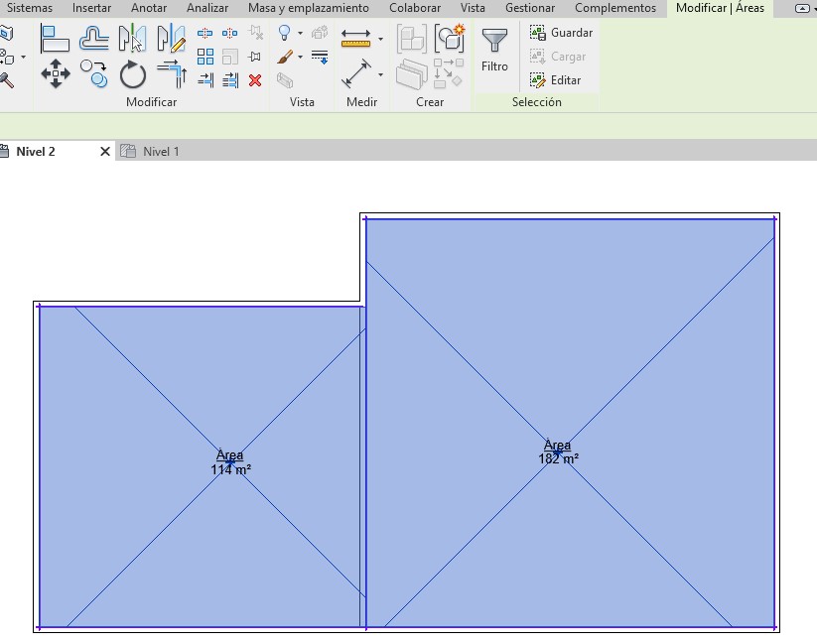The height and width of the screenshot is (644, 817).
Task: Switch to the Nivel 1 view tab
Action: tap(160, 152)
